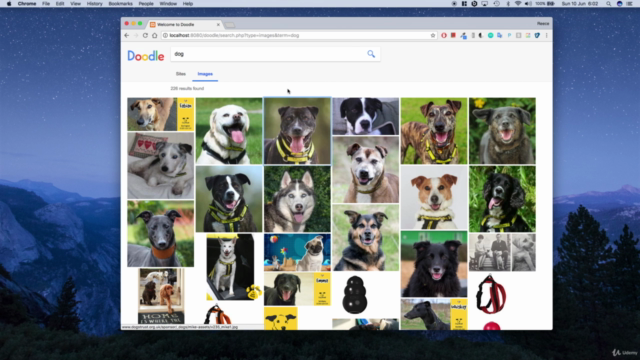Open a new tab button
Screen dimensions: 640x360
(x=230, y=25)
